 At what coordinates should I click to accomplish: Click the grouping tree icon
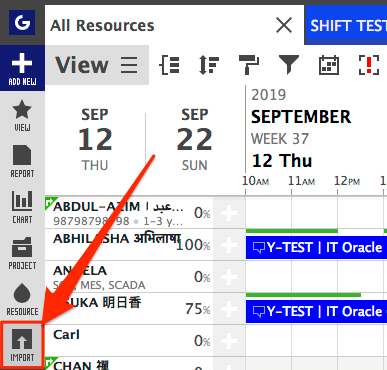coord(169,65)
